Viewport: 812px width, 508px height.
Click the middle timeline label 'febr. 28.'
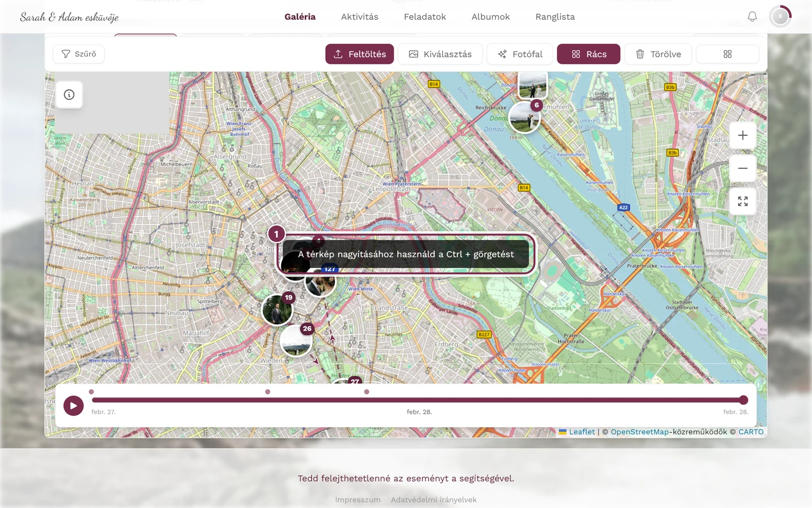point(420,412)
